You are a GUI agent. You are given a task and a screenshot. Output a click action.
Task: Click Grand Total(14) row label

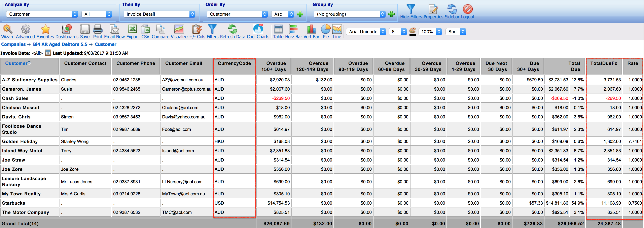(20, 224)
